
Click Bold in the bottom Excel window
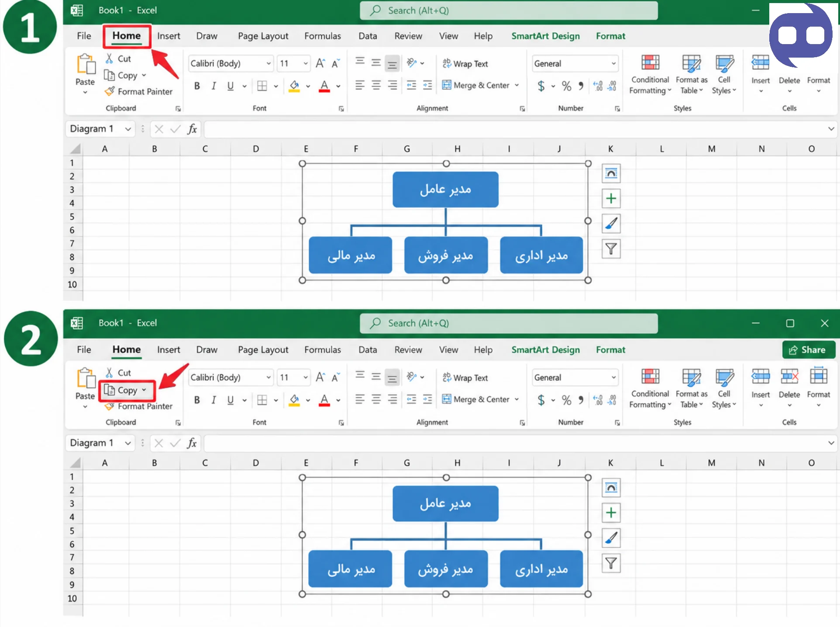pos(197,400)
